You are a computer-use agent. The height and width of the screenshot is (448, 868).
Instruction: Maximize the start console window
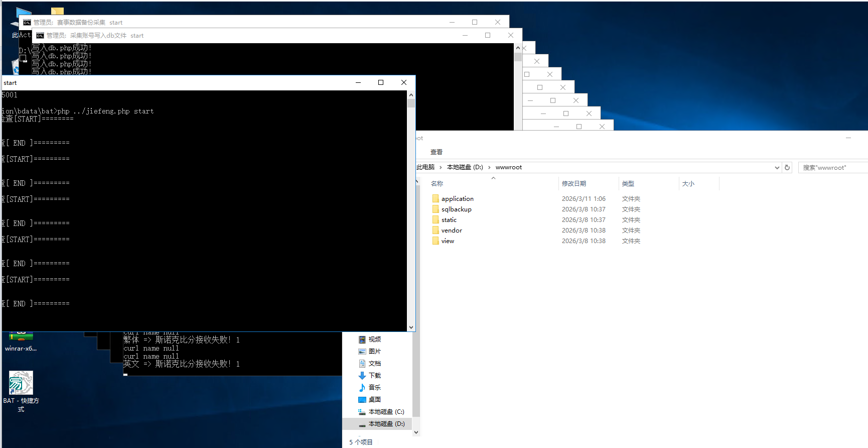click(381, 82)
